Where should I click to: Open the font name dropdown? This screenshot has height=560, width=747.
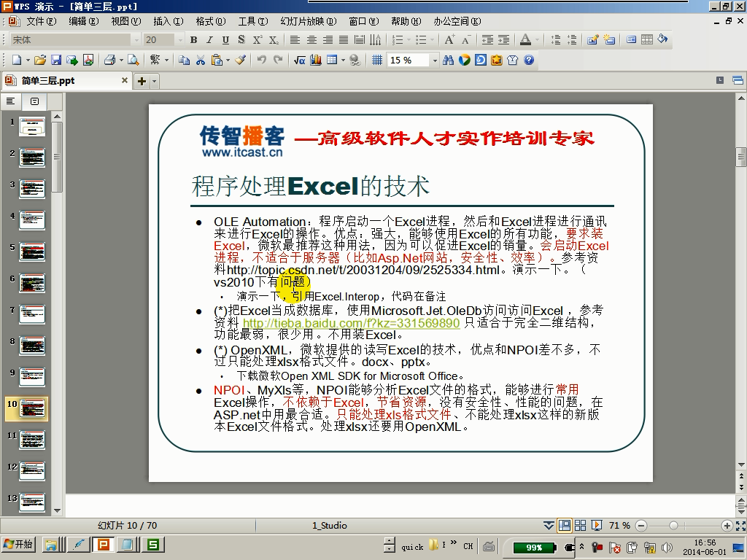(136, 40)
